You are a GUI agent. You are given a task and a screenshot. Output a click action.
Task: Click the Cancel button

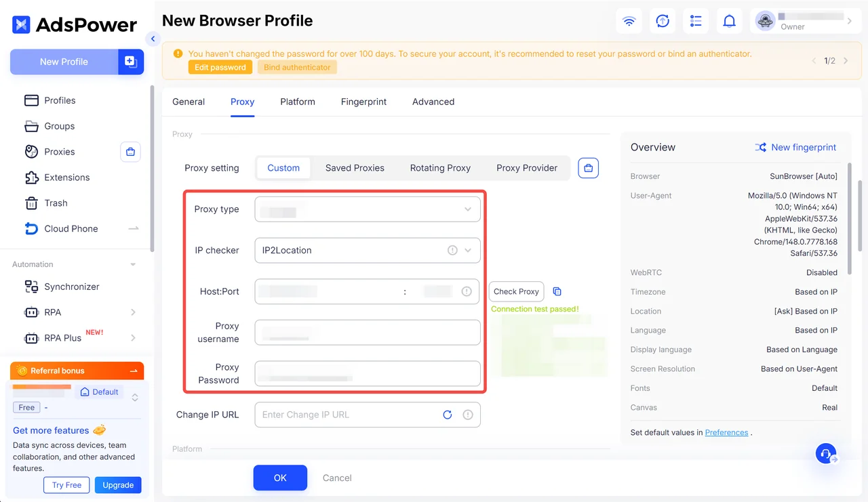click(337, 478)
